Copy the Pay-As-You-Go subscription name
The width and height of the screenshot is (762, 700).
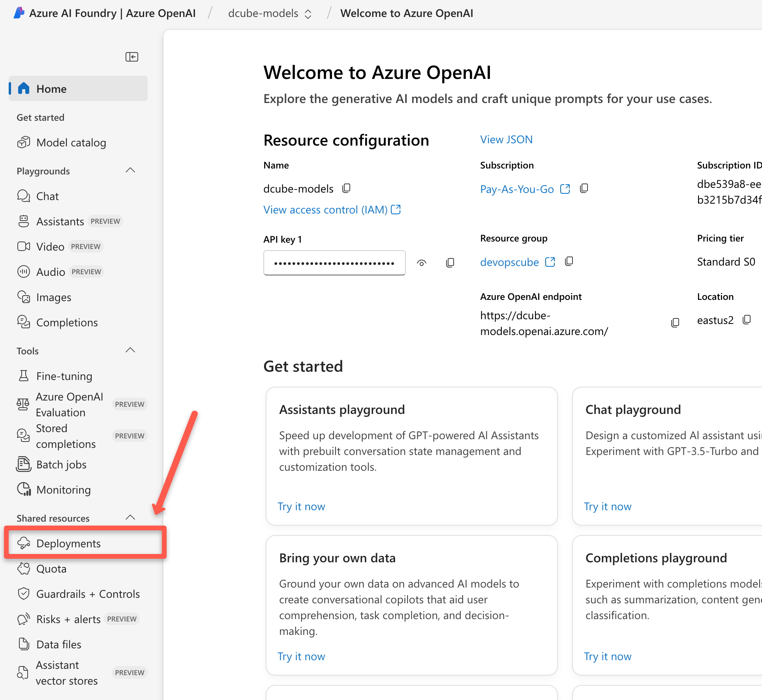(584, 188)
